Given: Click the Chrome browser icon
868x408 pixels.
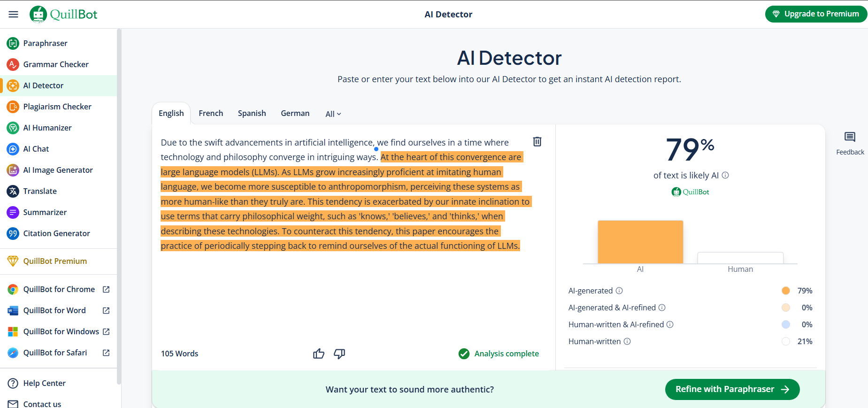Looking at the screenshot, I should point(13,289).
